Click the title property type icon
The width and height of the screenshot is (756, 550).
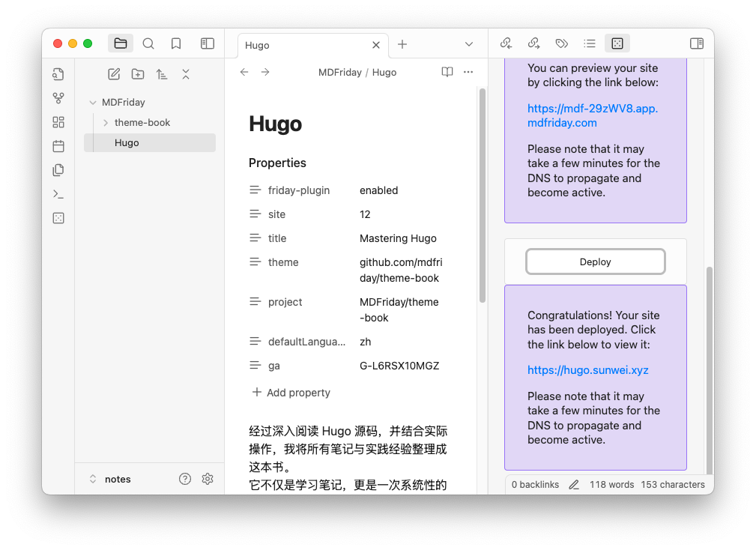[255, 238]
